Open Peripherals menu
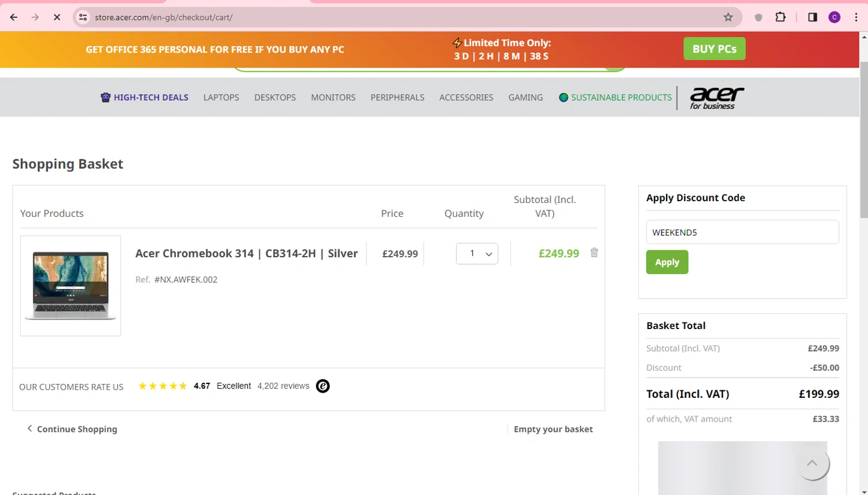This screenshot has width=868, height=495. (x=398, y=97)
